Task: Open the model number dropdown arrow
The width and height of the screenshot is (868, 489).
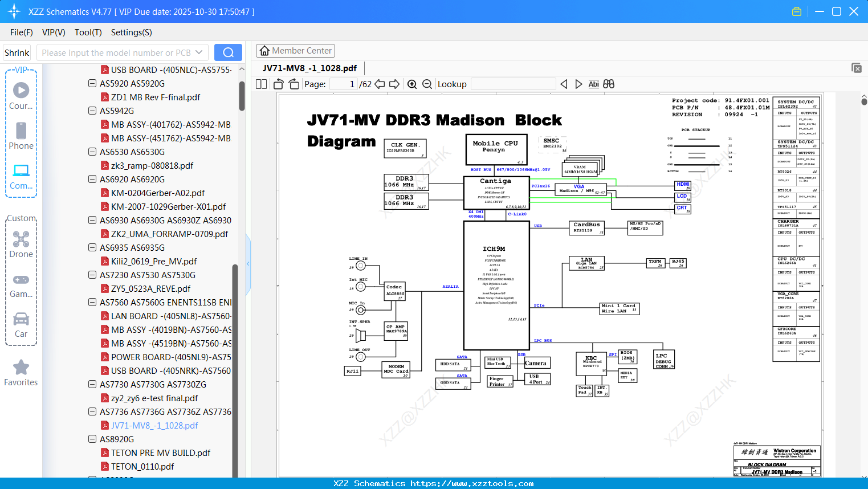Action: pyautogui.click(x=199, y=52)
